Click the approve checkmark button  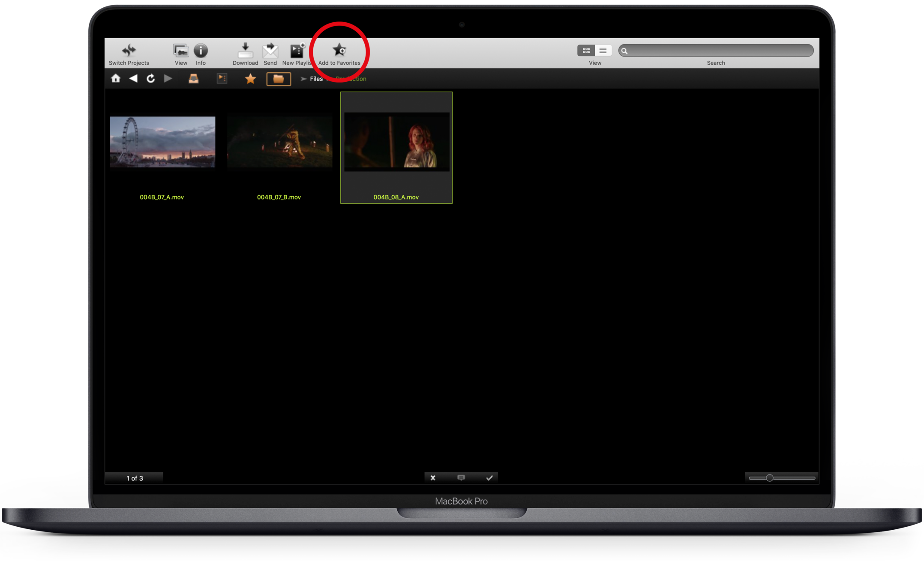pyautogui.click(x=489, y=477)
